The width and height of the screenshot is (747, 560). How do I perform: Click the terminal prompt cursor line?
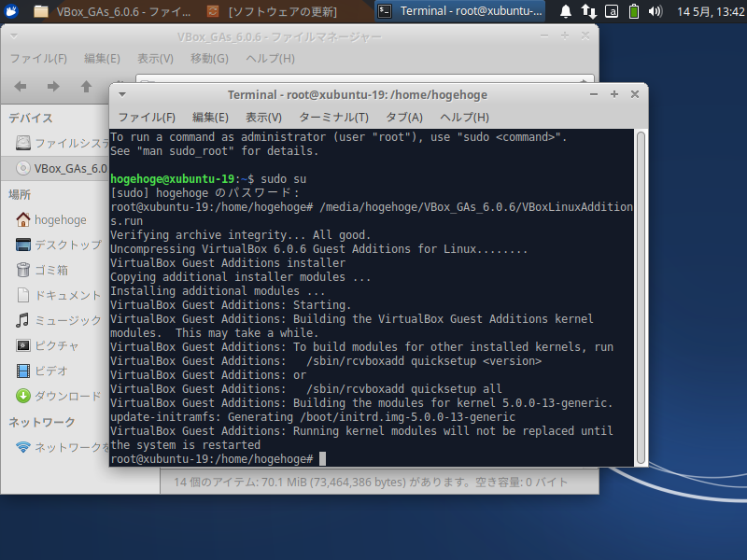point(218,458)
